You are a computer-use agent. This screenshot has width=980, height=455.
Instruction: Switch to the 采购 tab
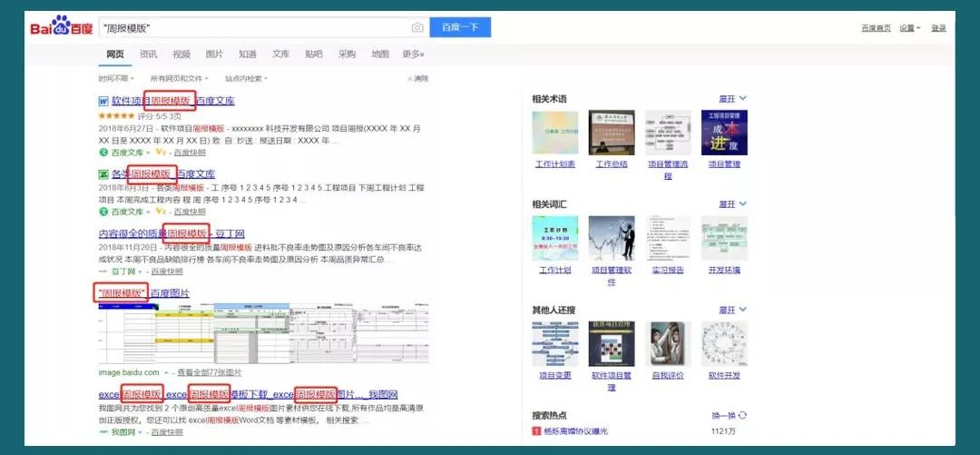pyautogui.click(x=347, y=54)
